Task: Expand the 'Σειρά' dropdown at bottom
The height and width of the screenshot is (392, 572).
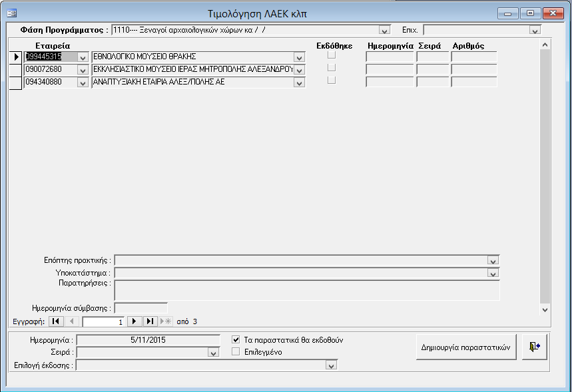Action: [x=213, y=353]
